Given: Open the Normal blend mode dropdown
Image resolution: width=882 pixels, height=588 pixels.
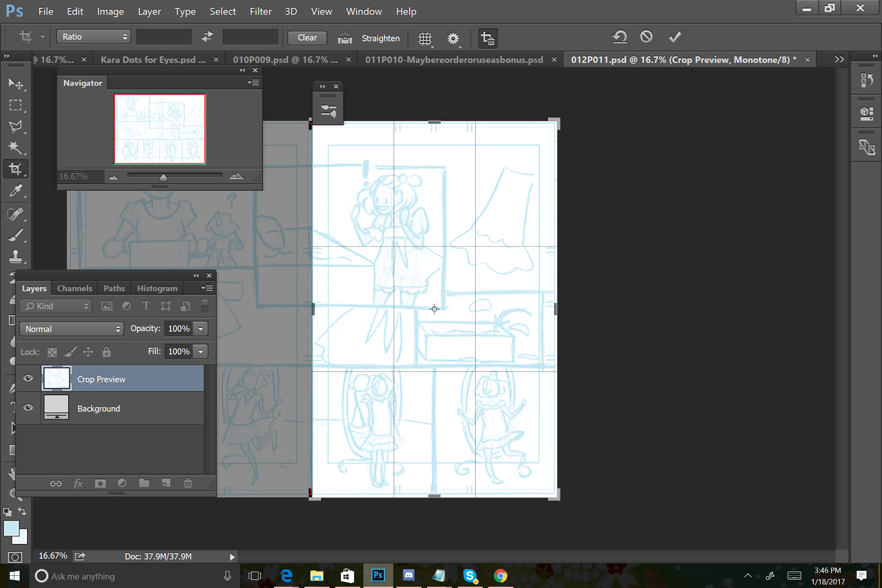Looking at the screenshot, I should (71, 329).
